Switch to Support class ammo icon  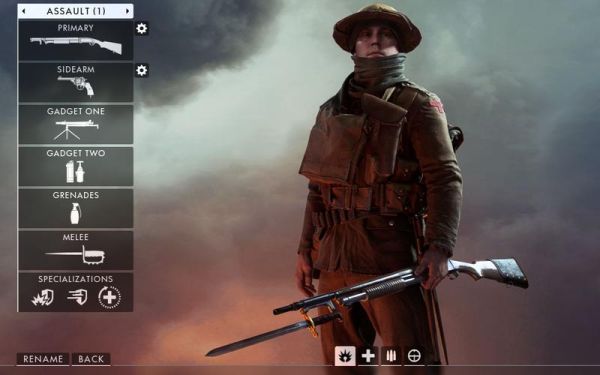click(x=391, y=356)
